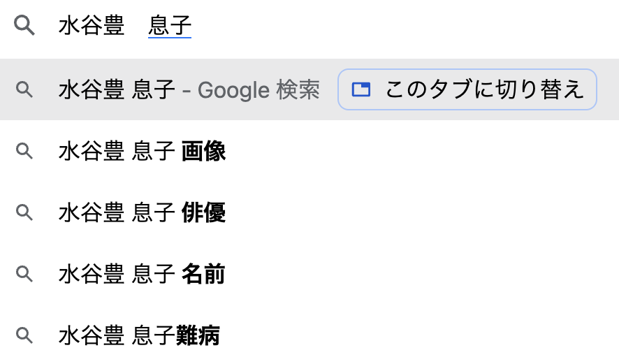
Task: Choose the 水谷豊 息子 俳優 suggestion
Action: pyautogui.click(x=309, y=212)
